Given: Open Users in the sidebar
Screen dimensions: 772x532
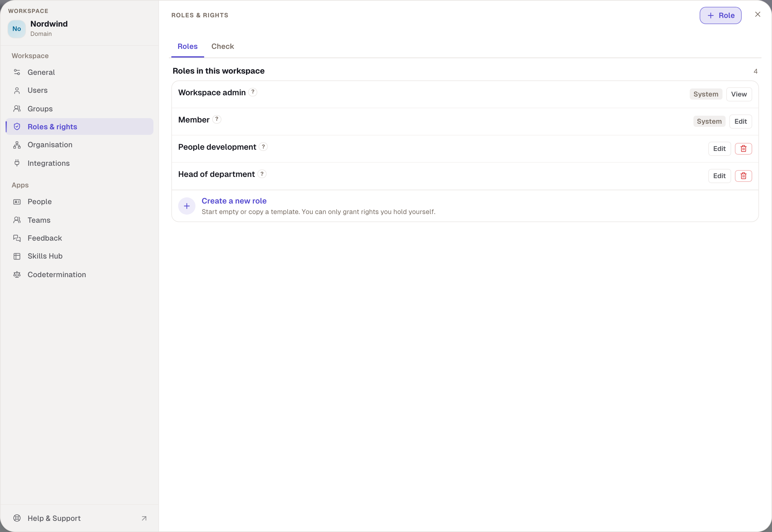Looking at the screenshot, I should pos(79,90).
